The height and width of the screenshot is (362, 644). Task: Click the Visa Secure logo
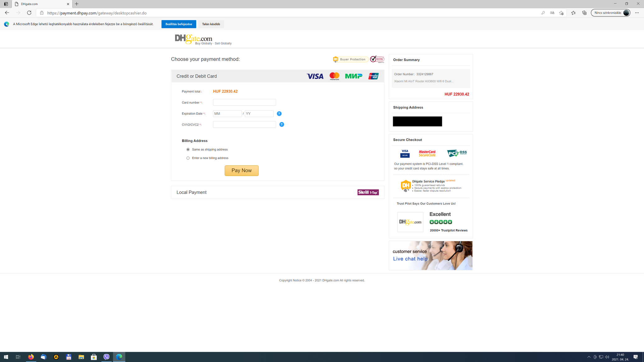tap(405, 153)
